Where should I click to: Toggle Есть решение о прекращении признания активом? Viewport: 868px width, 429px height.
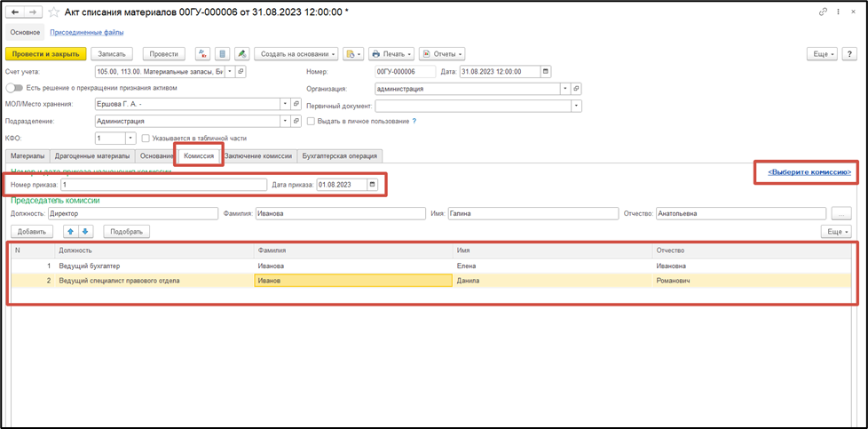coord(12,88)
